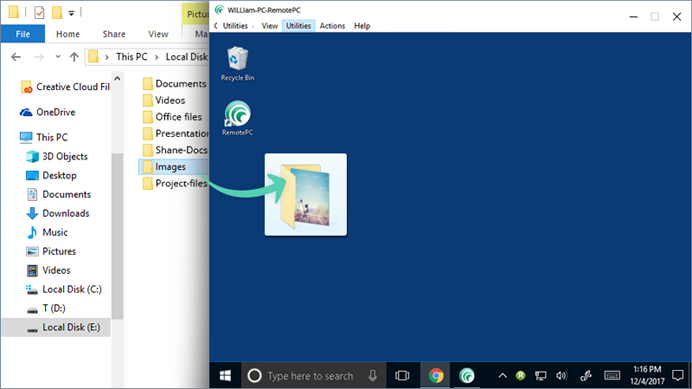Select T (D:) drive in navigation pane

46,308
